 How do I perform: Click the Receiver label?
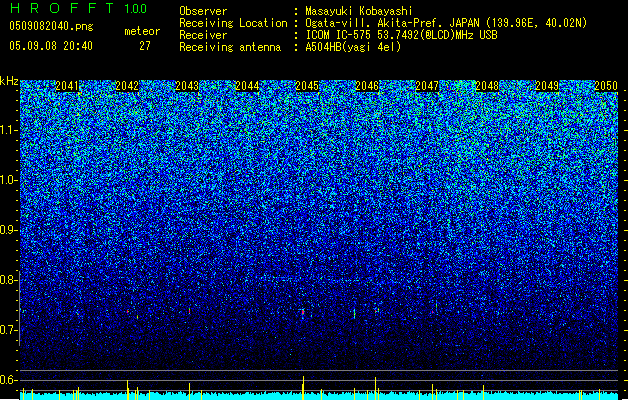pos(203,35)
